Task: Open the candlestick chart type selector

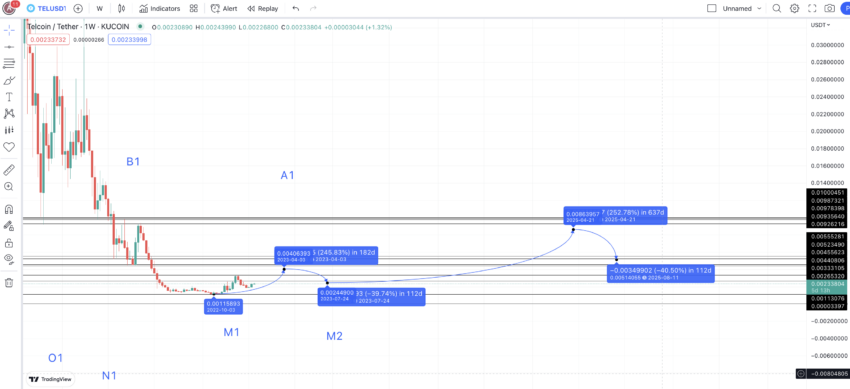Action: tap(121, 9)
